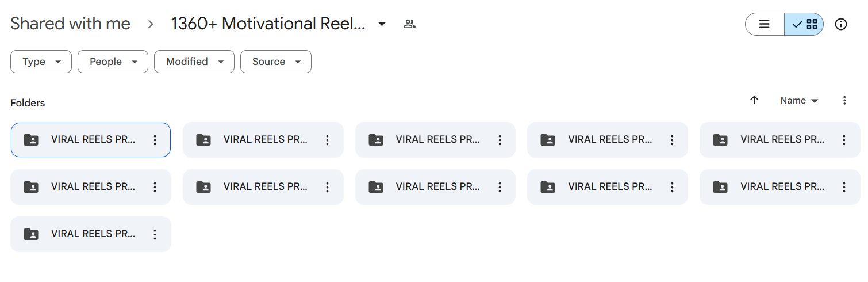Screen dimensions: 868x282
Task: Reverse sort direction with the arrow icon
Action: (754, 100)
